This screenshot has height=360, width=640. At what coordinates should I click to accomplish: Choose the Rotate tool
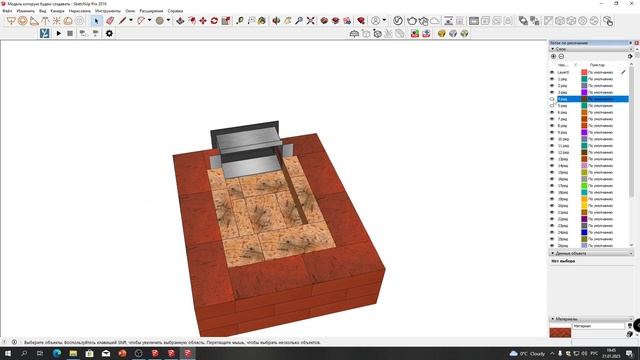(214, 21)
